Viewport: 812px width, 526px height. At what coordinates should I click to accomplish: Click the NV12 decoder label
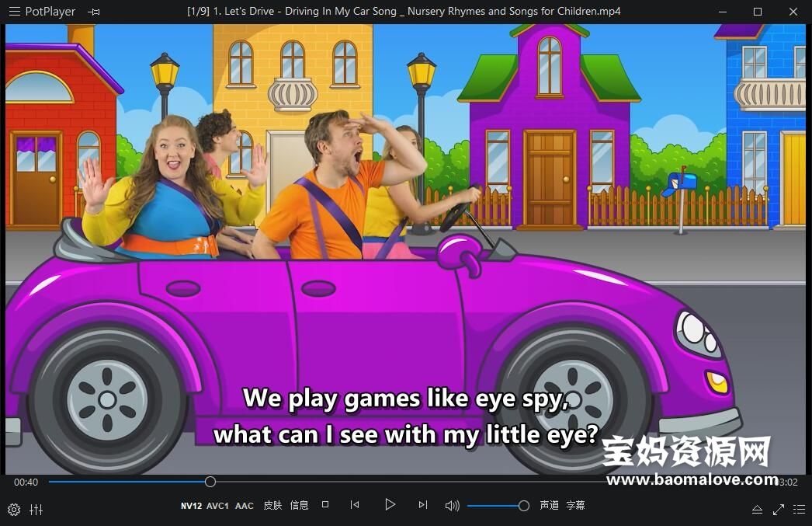pos(191,506)
